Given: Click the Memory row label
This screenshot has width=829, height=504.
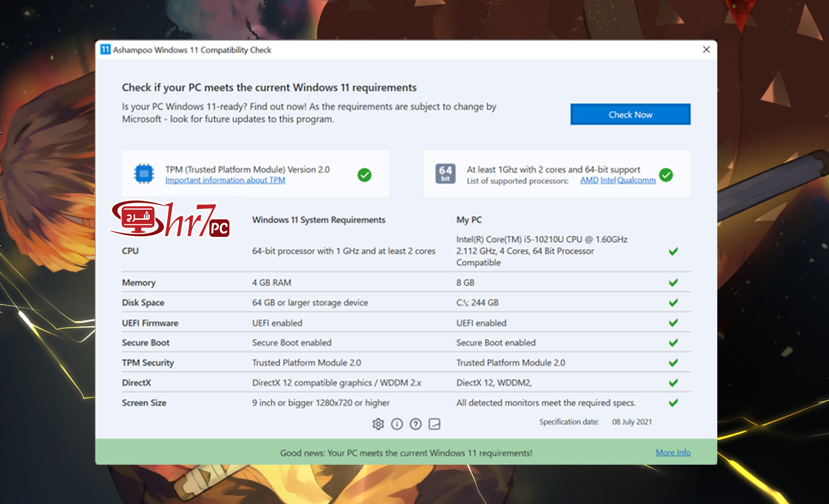Looking at the screenshot, I should 139,282.
